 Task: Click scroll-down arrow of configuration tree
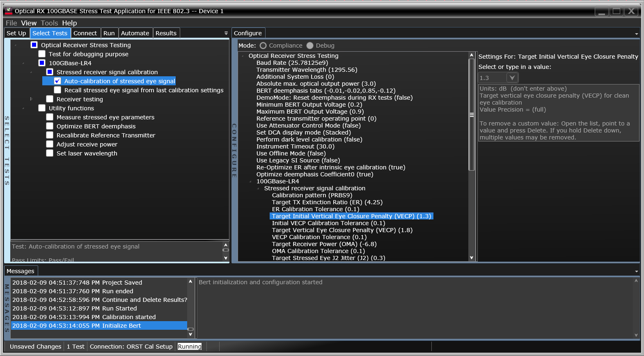pyautogui.click(x=472, y=258)
